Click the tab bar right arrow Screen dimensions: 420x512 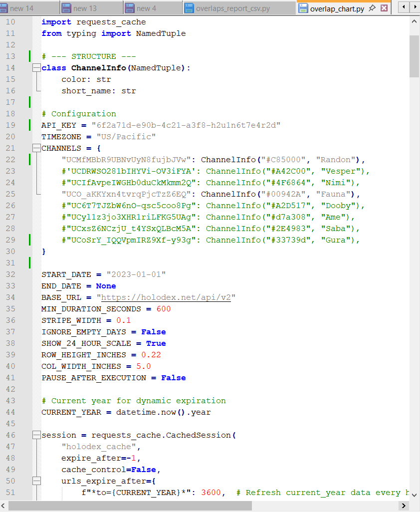[x=415, y=7]
